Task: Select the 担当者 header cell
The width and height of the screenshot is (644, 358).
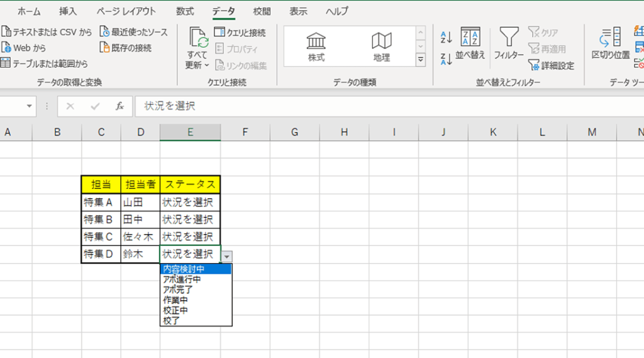Action: [140, 184]
